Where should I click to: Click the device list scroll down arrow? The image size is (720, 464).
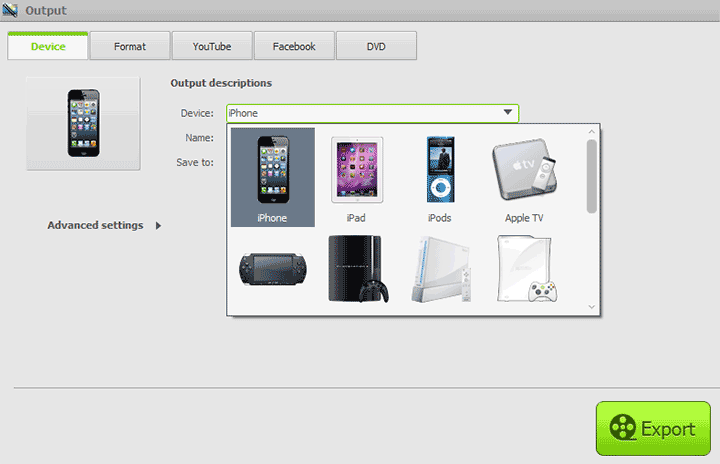[591, 306]
